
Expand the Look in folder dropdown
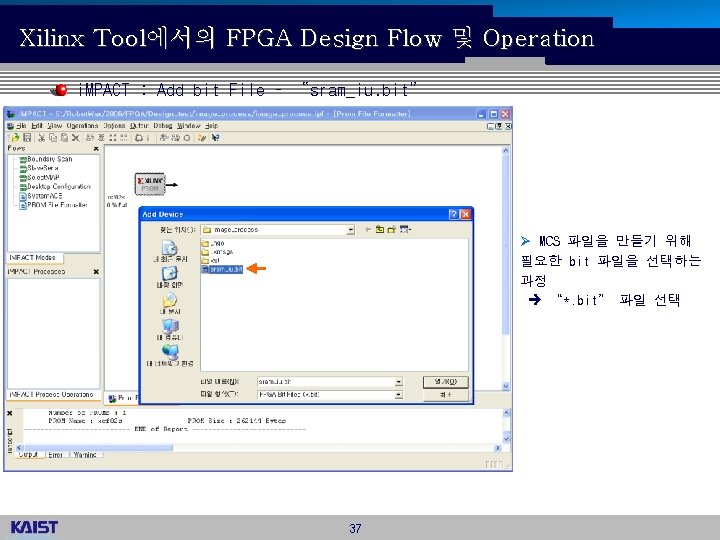click(x=351, y=230)
